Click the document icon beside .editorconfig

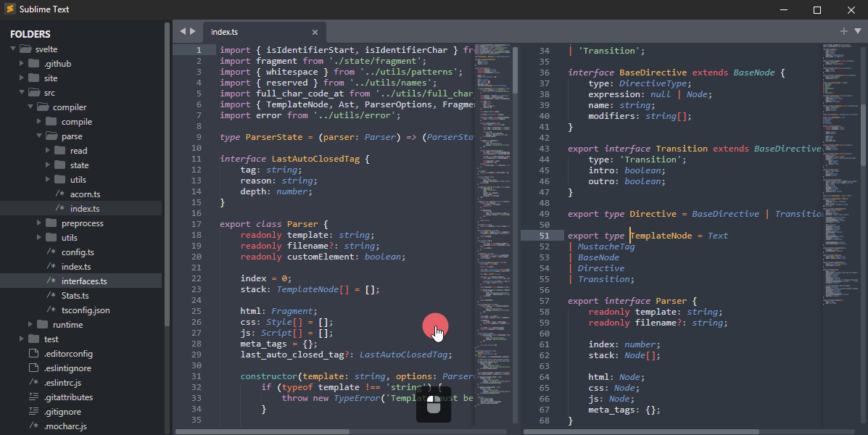[34, 353]
